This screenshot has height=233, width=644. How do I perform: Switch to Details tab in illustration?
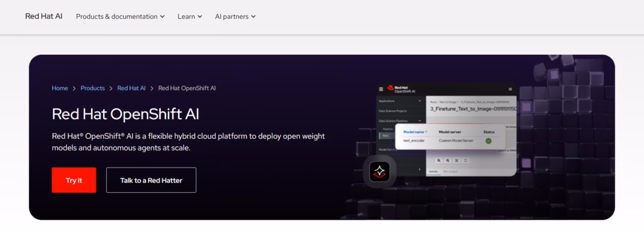(x=433, y=171)
